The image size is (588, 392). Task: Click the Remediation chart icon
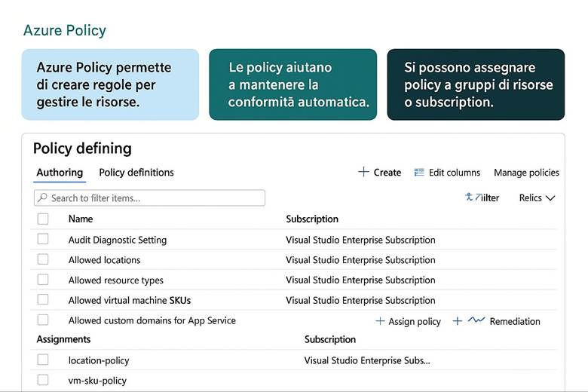[476, 320]
